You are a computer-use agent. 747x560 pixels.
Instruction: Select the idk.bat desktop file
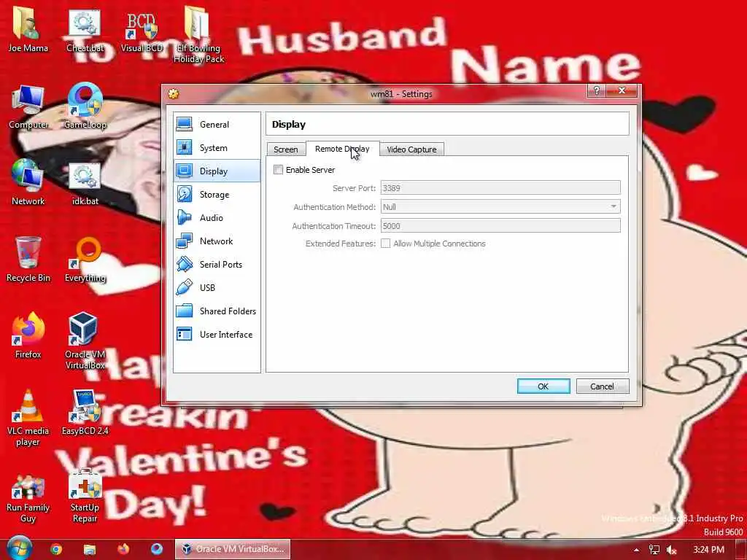85,183
